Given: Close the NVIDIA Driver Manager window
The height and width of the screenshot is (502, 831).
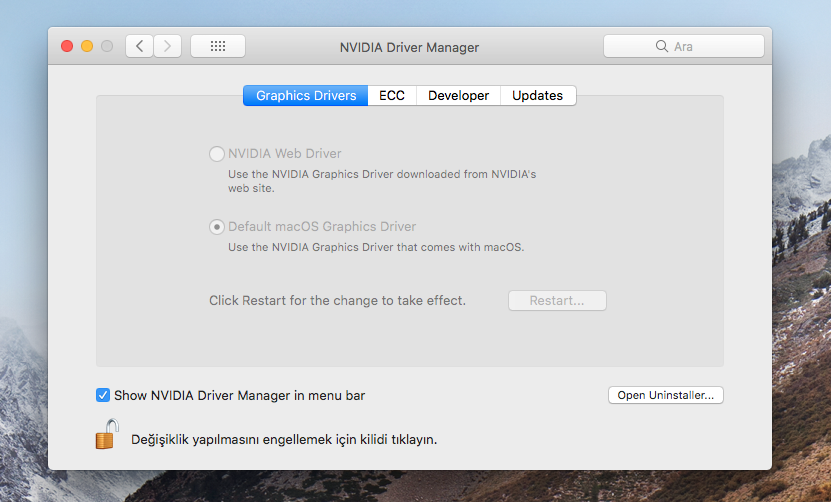Looking at the screenshot, I should [68, 46].
